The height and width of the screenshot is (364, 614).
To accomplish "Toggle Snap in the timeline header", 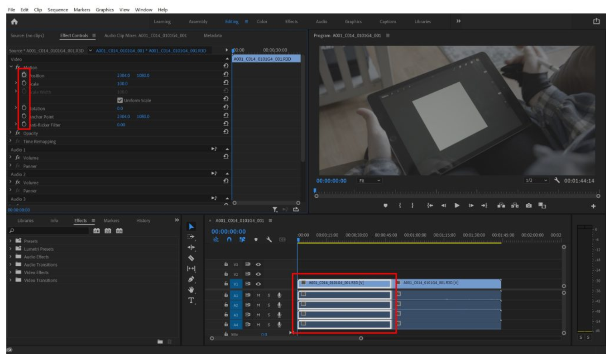I will click(229, 239).
